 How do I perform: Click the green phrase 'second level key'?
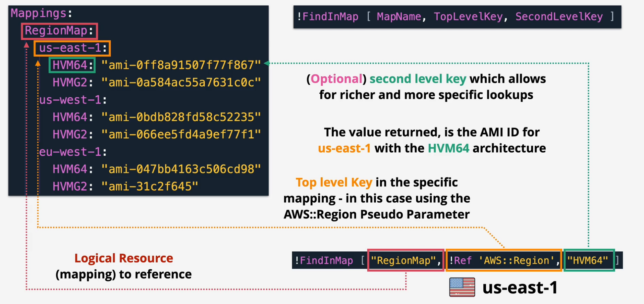tap(418, 79)
